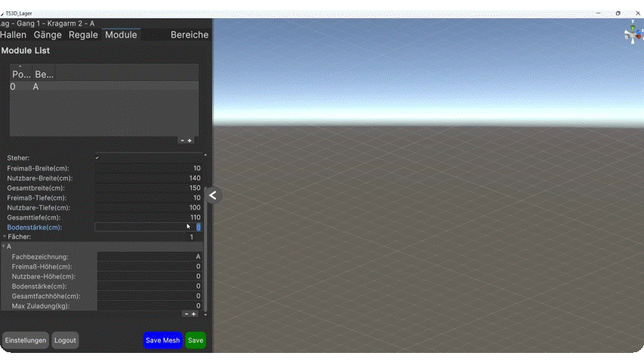Image resolution: width=644 pixels, height=362 pixels.
Task: Click the green Save button
Action: [x=196, y=340]
